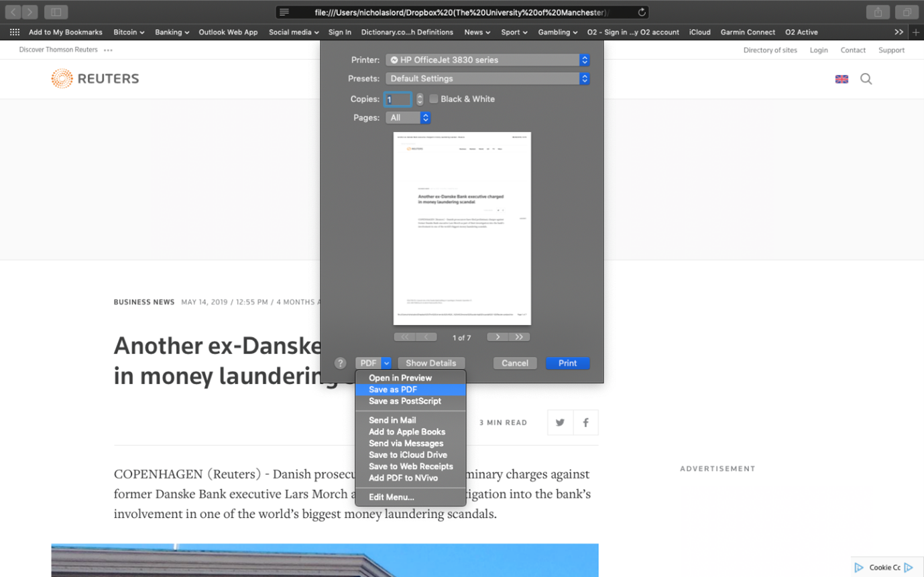Click the print dialog help question mark
The height and width of the screenshot is (577, 924).
coord(341,363)
